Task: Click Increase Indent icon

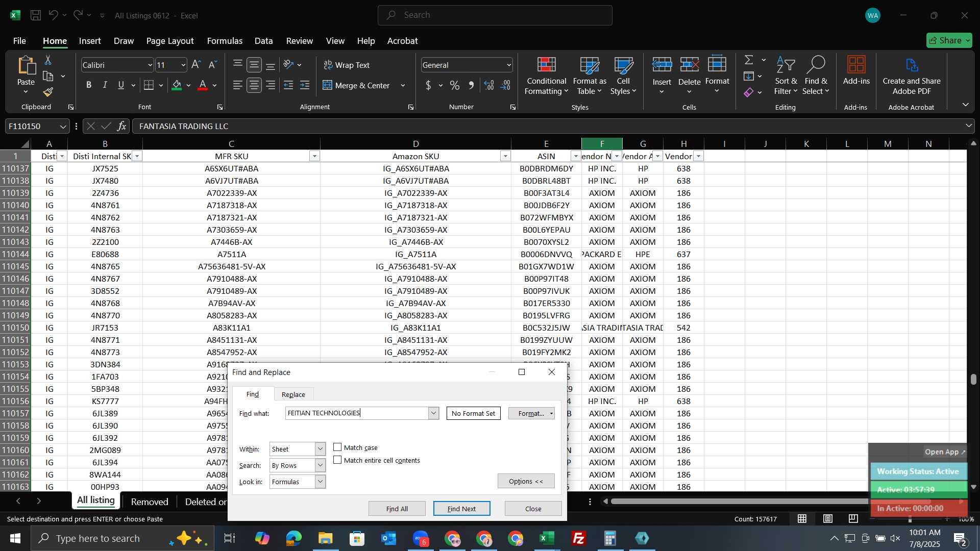Action: click(305, 85)
